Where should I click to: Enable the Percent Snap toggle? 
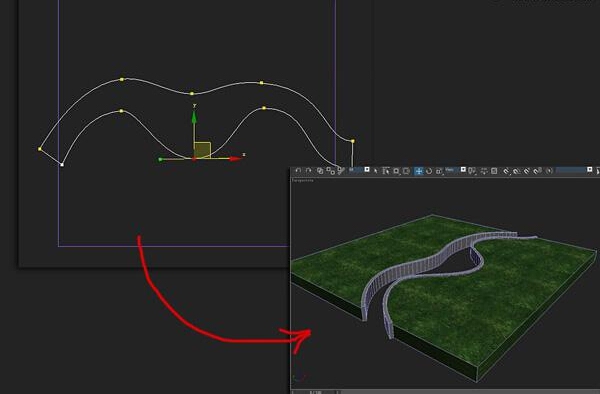pyautogui.click(x=527, y=171)
